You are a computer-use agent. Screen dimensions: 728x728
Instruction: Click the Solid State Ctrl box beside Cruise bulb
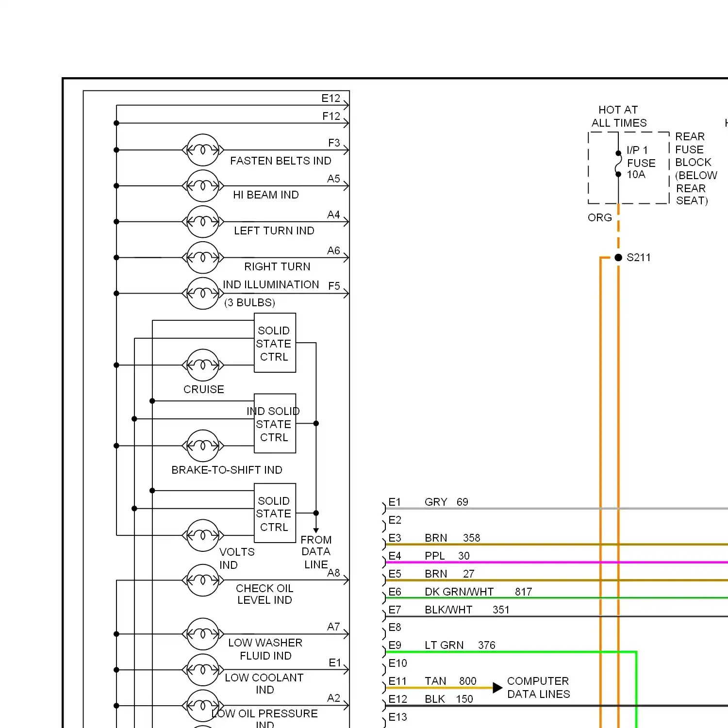pyautogui.click(x=275, y=343)
